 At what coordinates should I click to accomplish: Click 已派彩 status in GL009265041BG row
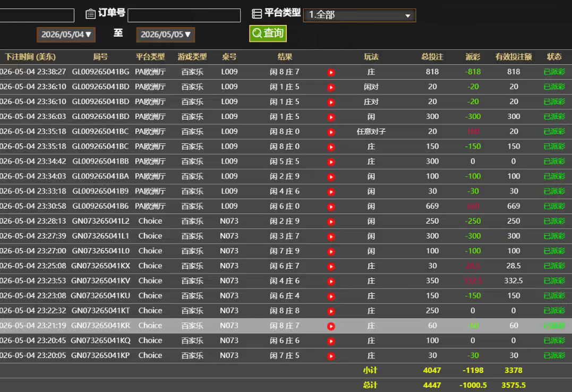pyautogui.click(x=554, y=72)
